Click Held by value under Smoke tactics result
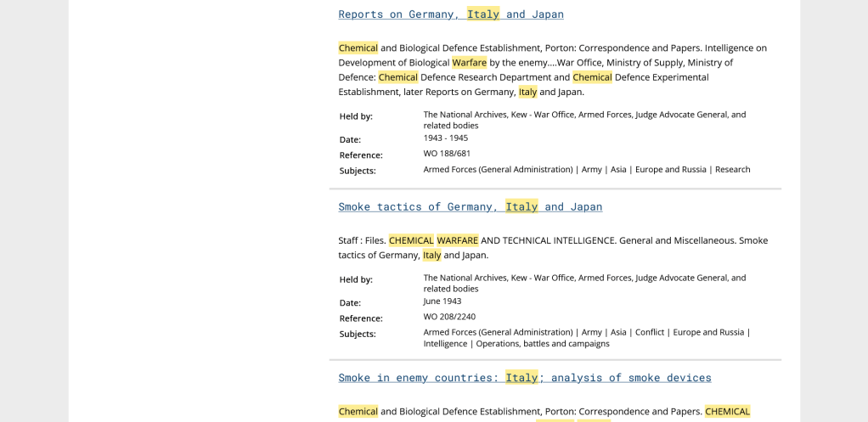Image resolution: width=868 pixels, height=422 pixels. 583,283
